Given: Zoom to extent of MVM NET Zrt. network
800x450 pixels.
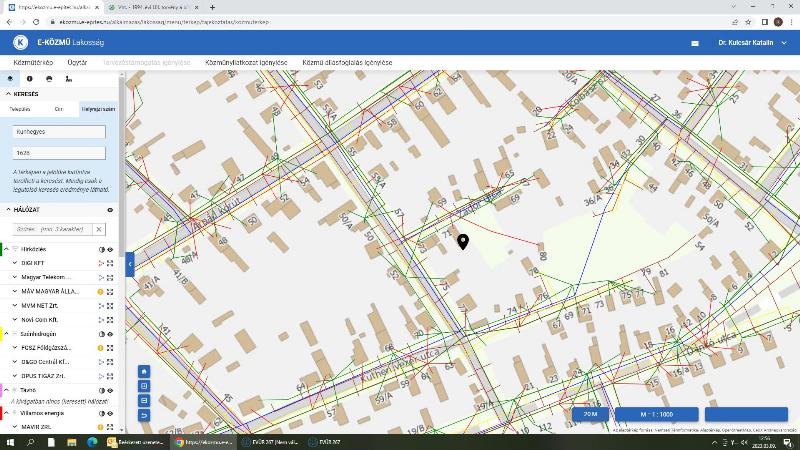Looking at the screenshot, I should [110, 306].
